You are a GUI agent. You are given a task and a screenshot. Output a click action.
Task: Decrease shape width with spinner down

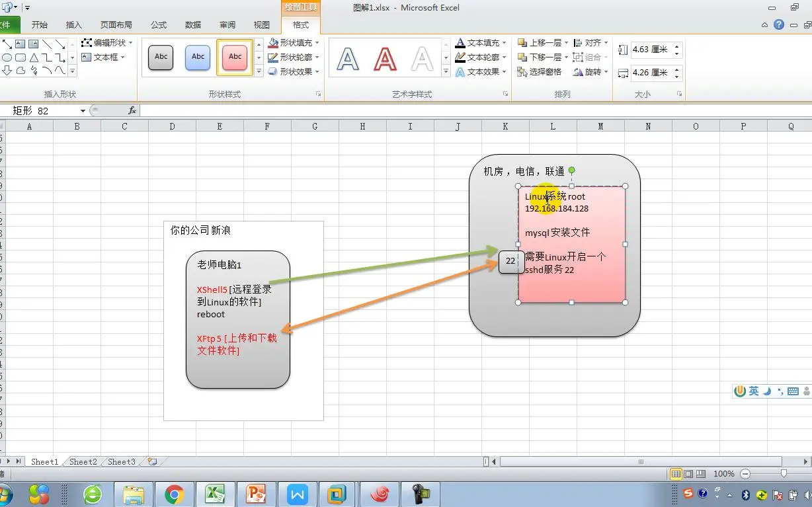[x=676, y=76]
